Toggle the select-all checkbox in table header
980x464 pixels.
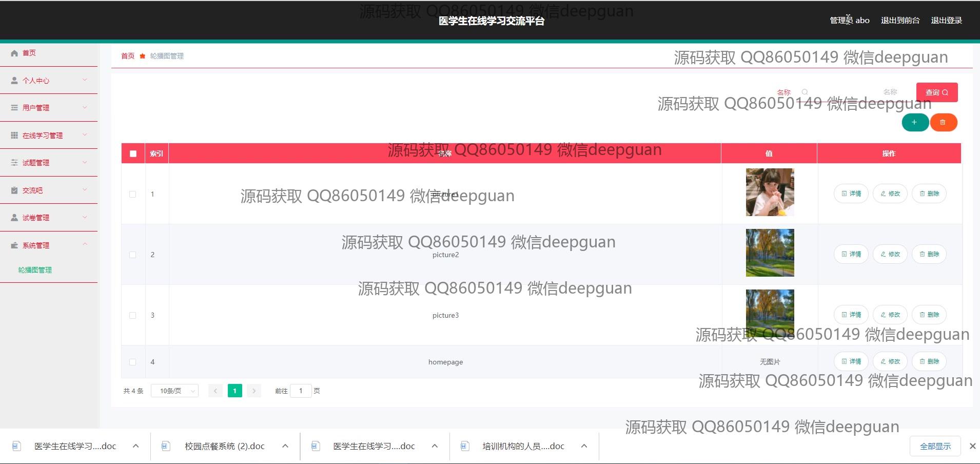[x=133, y=153]
